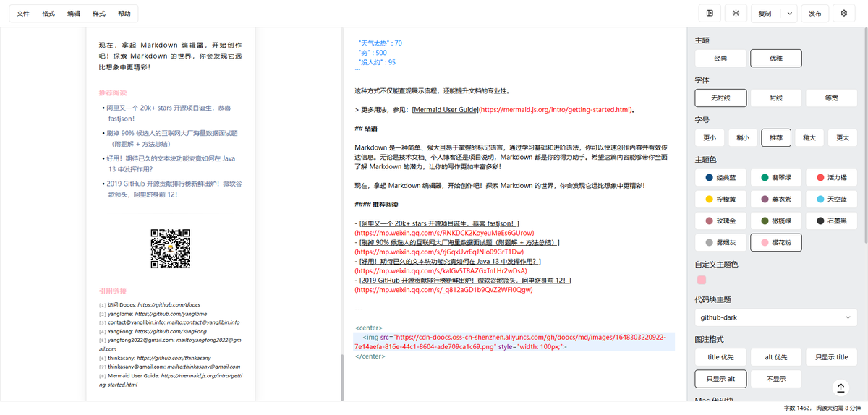Pick the 薰衣紫 theme color

[776, 199]
